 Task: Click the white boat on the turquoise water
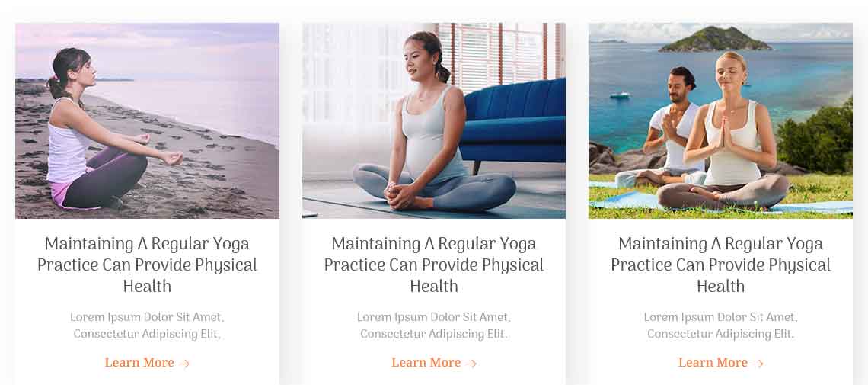point(620,95)
